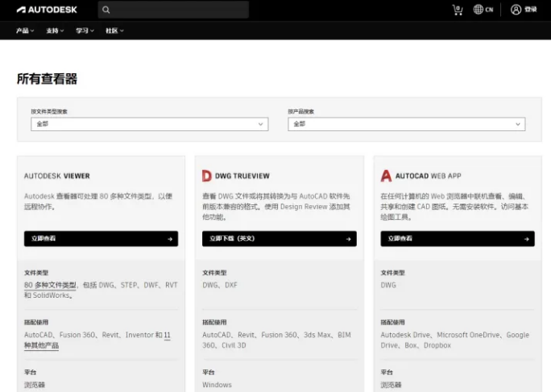Click the DWG TRUEVIEW title text
The image size is (551, 392).
pos(242,175)
